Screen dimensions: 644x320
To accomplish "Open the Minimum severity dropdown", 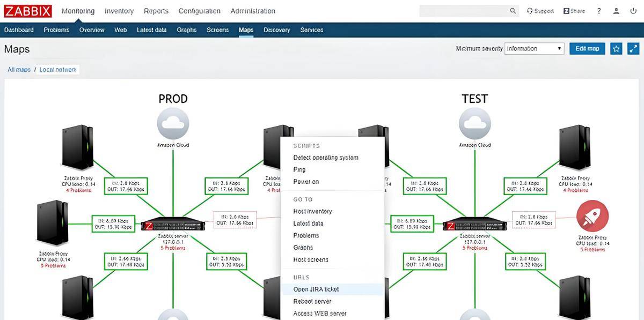I will pos(534,48).
